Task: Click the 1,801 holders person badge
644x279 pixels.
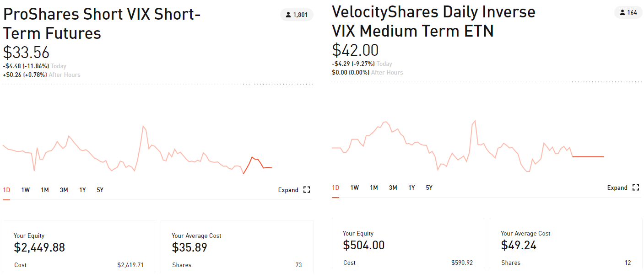Action: [x=297, y=15]
